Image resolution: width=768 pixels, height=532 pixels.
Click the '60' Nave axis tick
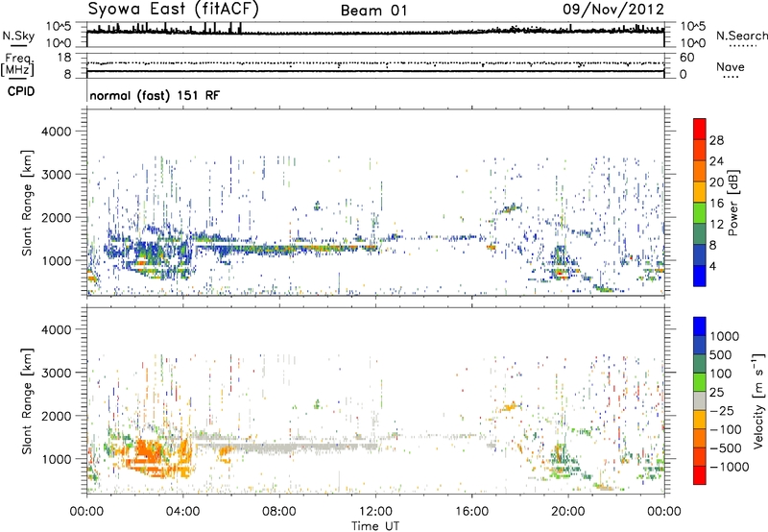point(686,58)
